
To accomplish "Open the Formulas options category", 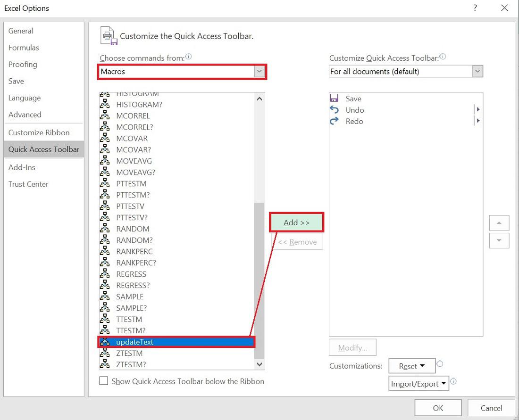I will point(44,48).
